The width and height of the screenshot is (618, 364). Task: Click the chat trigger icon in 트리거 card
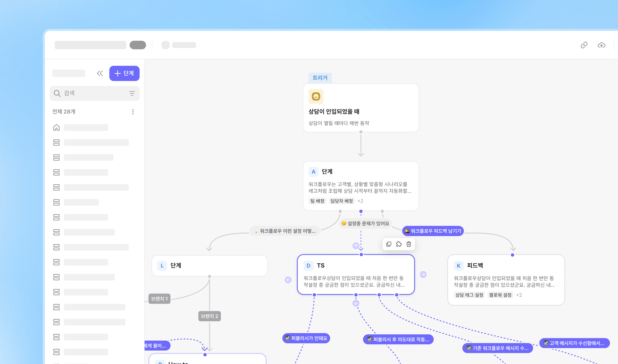316,96
